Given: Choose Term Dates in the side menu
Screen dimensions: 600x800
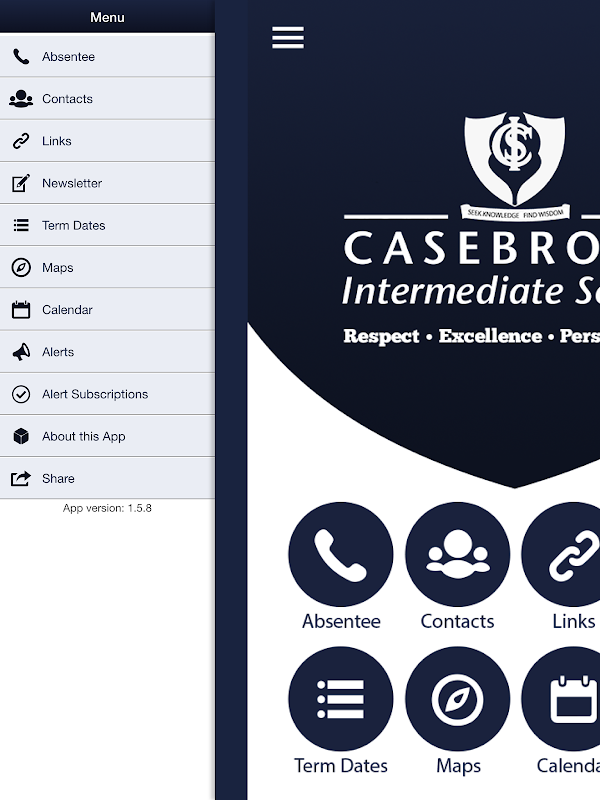Looking at the screenshot, I should pyautogui.click(x=107, y=225).
